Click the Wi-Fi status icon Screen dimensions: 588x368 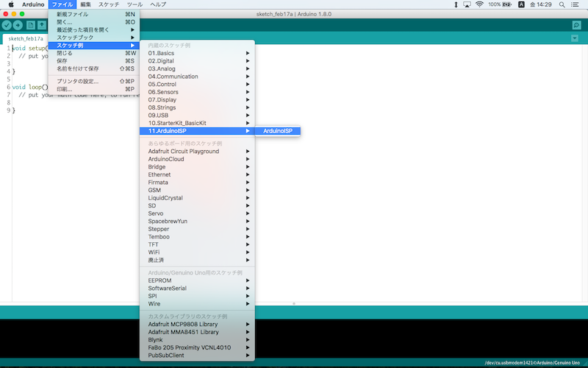(x=479, y=4)
